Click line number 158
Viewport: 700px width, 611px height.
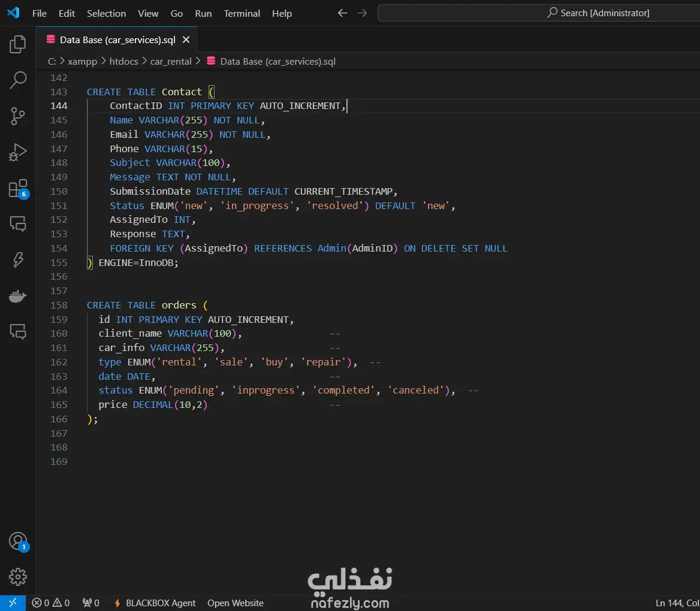(x=59, y=305)
